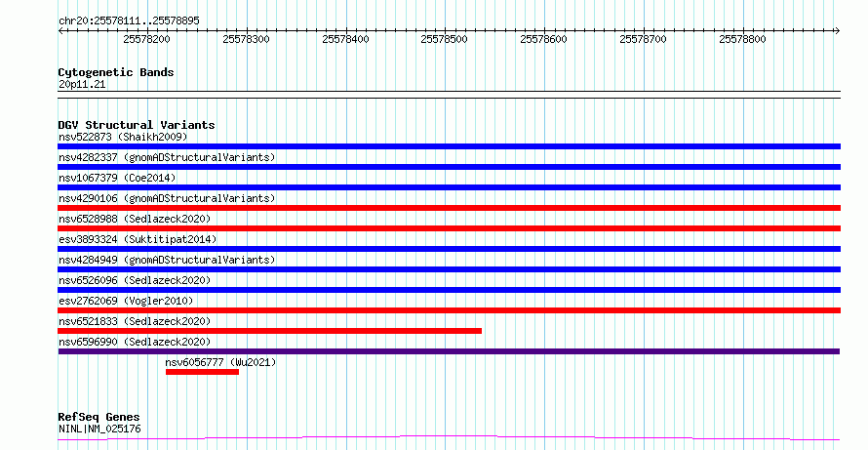Open nsv4284949 (gnomADStructuralVariants) label
868x450 pixels.
pos(167,260)
